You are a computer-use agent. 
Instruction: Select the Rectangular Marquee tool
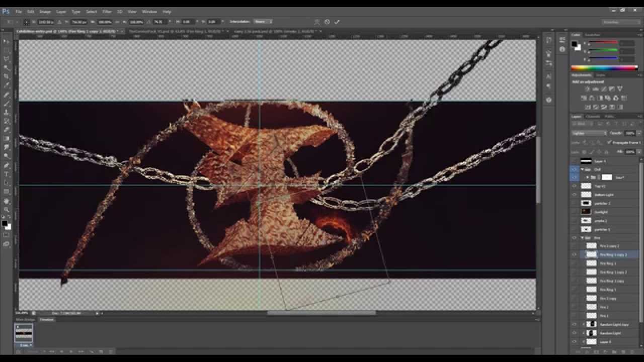[x=7, y=50]
